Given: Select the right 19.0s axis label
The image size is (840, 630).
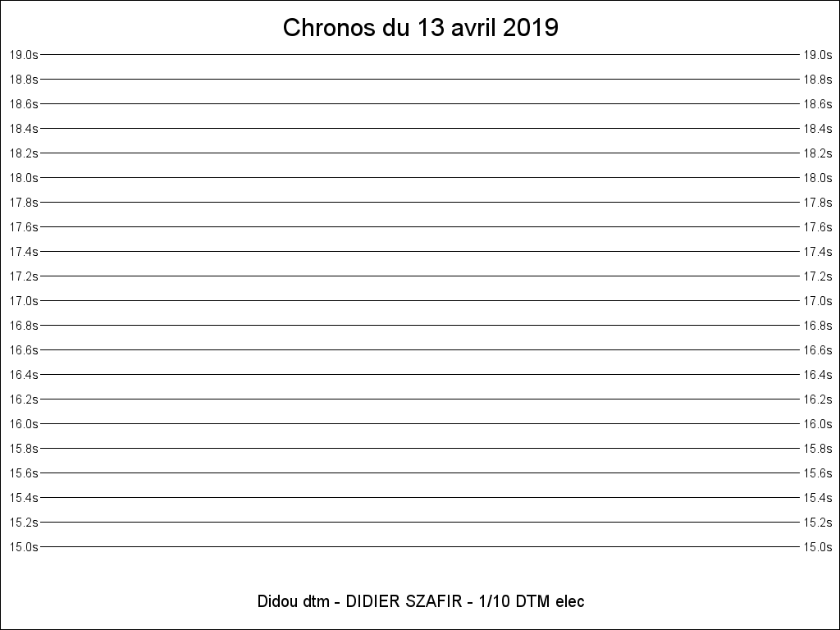Looking at the screenshot, I should click(x=818, y=55).
